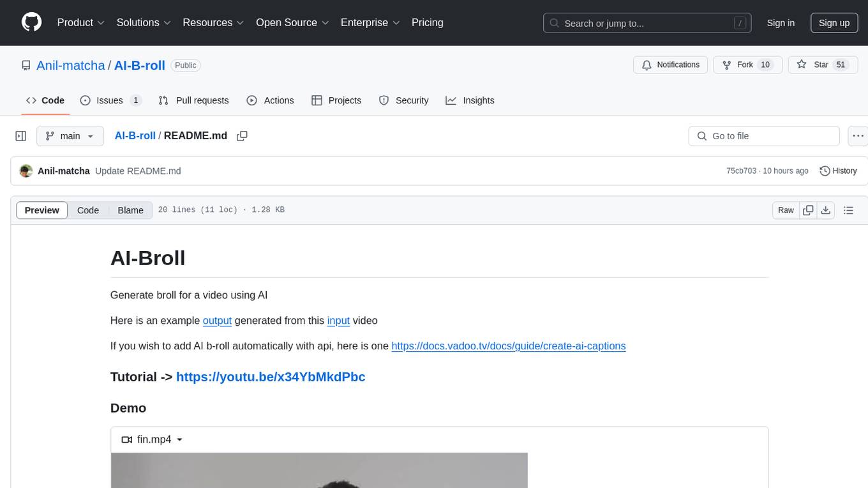
Task: Focus the Go to file field
Action: tap(764, 136)
